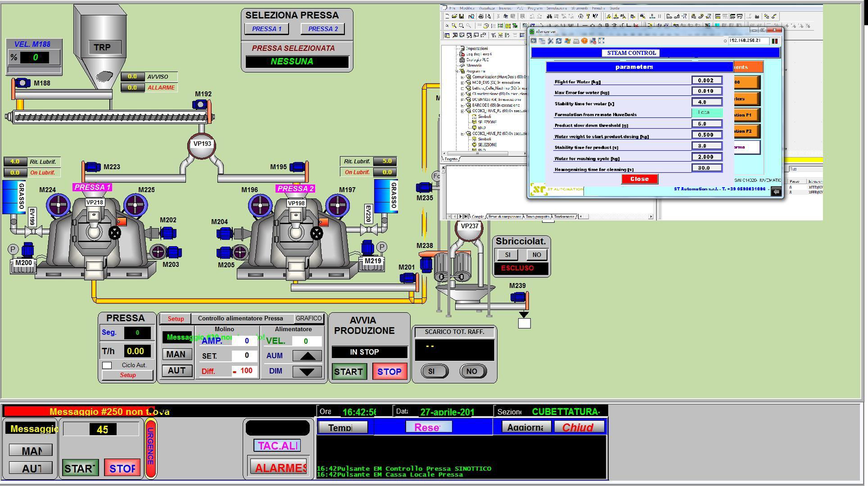The width and height of the screenshot is (868, 486).
Task: Choose NO in Sbricciolat. panel
Action: (537, 255)
